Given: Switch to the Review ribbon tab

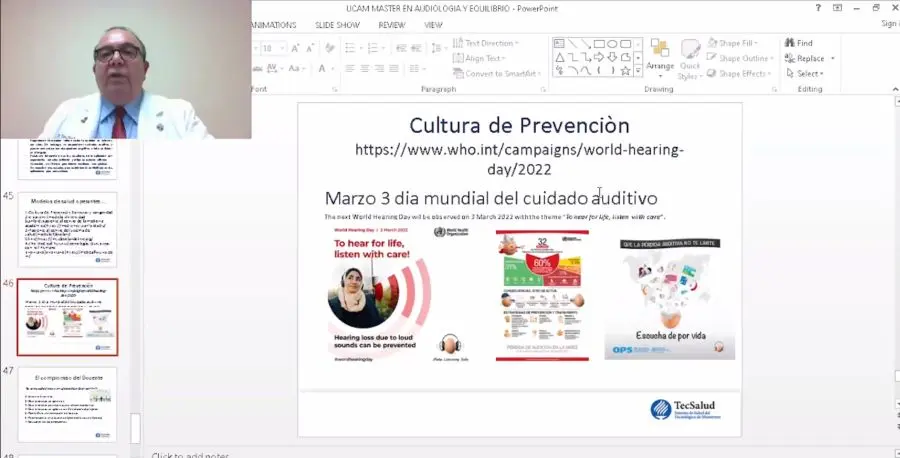Looking at the screenshot, I should 392,25.
